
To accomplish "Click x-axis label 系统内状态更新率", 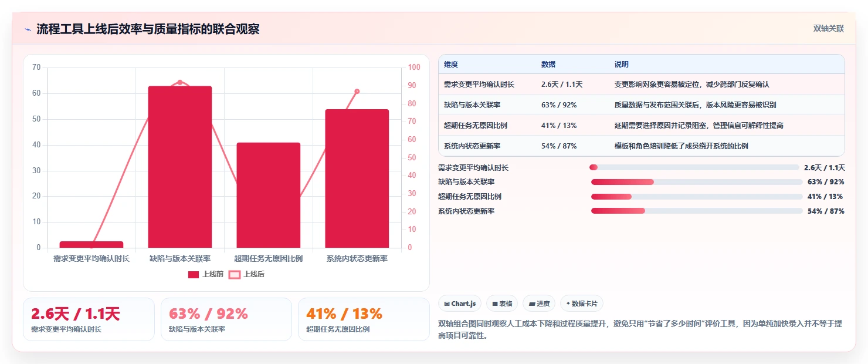I will (357, 258).
